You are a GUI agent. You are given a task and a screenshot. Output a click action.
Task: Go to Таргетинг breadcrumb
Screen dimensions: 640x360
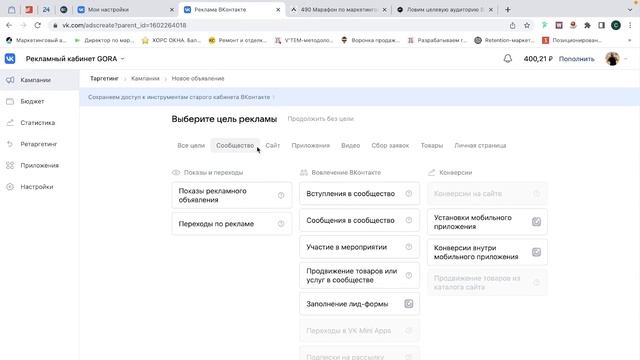[104, 78]
